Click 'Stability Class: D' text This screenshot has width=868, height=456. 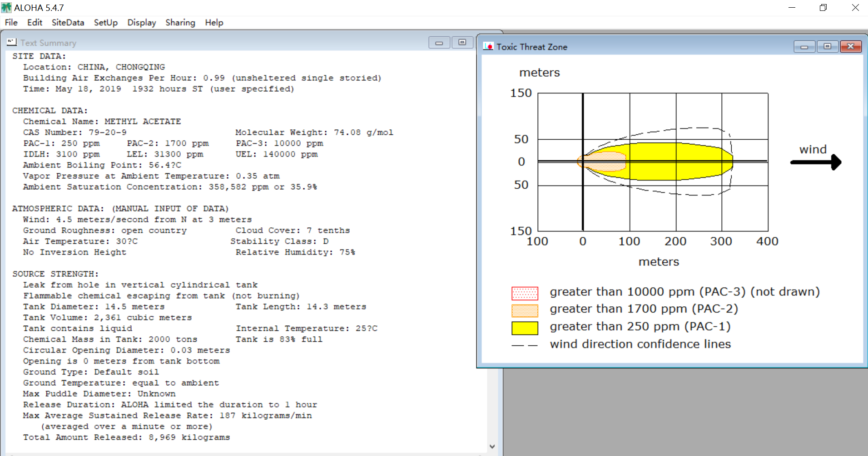[279, 241]
